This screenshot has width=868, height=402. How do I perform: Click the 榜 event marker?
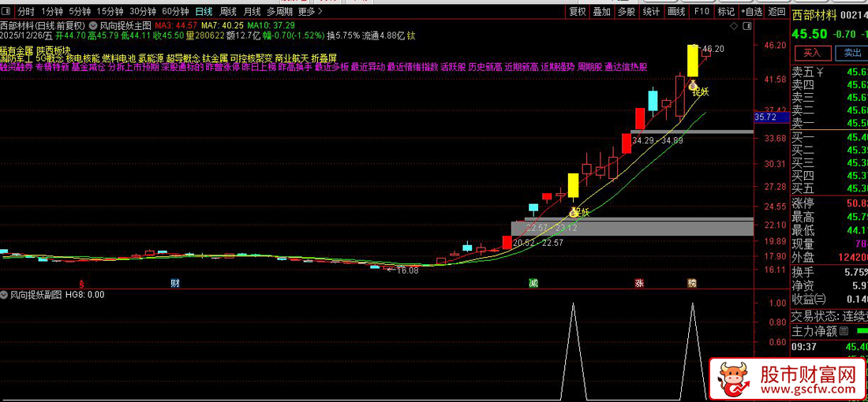[692, 284]
